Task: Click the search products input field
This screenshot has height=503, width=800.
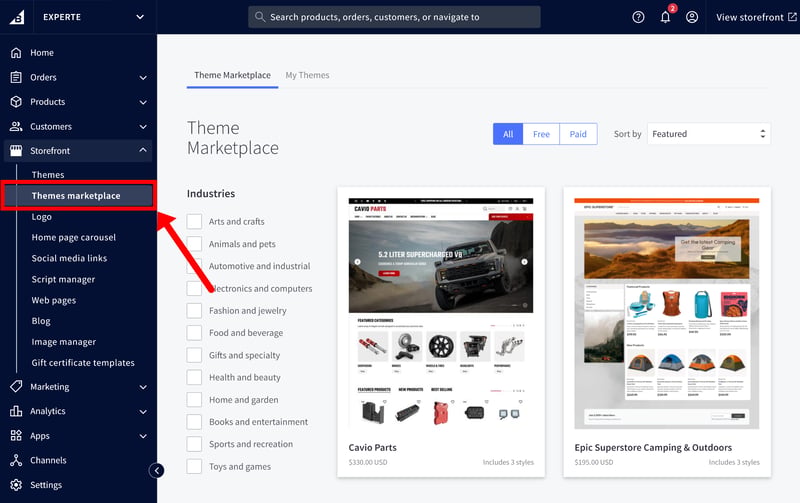Action: click(x=394, y=17)
